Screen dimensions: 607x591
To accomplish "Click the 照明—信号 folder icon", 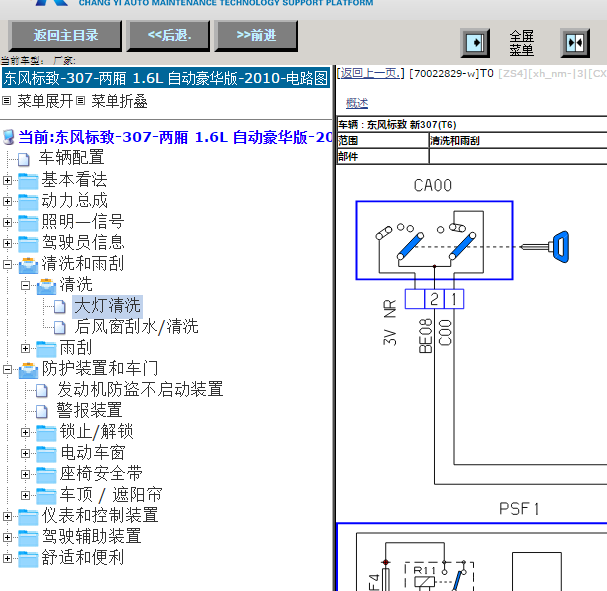I will click(x=28, y=223).
